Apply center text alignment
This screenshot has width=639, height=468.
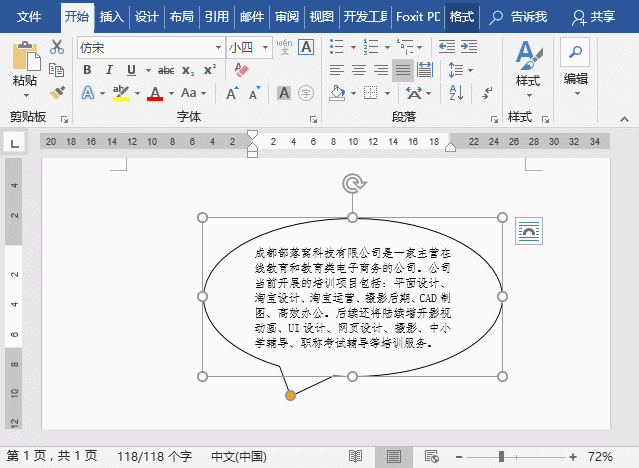point(358,70)
